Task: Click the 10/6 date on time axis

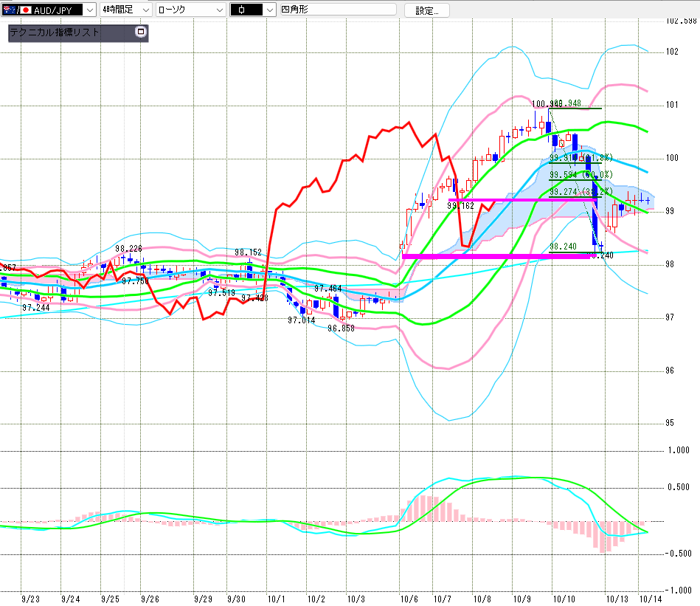Action: 409,599
